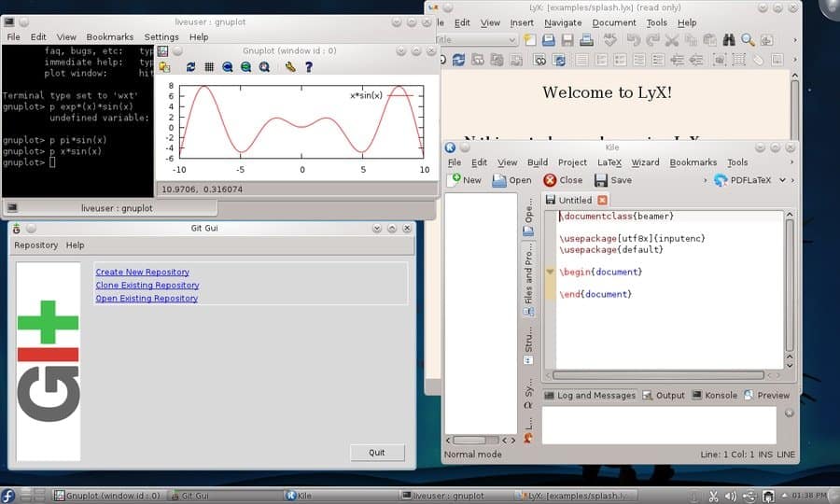Open LyX Tools menu
The height and width of the screenshot is (504, 840).
[x=656, y=22]
